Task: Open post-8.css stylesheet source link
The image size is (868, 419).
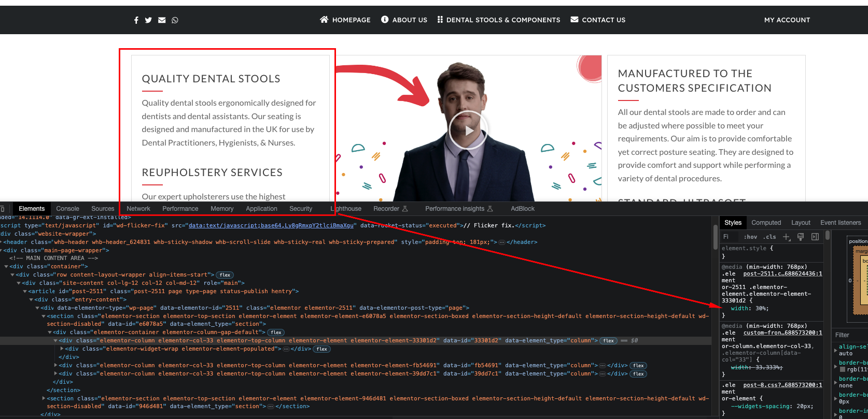Action: coord(783,385)
